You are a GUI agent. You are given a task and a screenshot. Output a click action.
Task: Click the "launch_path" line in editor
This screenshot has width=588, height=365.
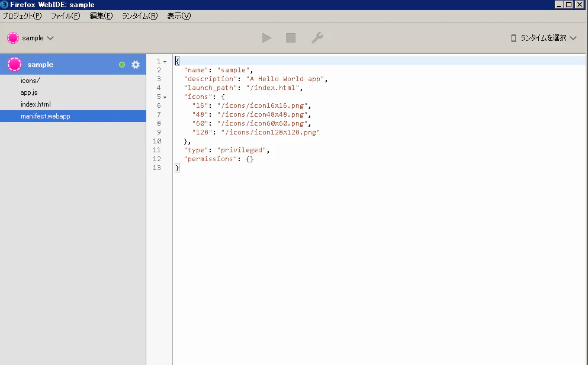(243, 88)
